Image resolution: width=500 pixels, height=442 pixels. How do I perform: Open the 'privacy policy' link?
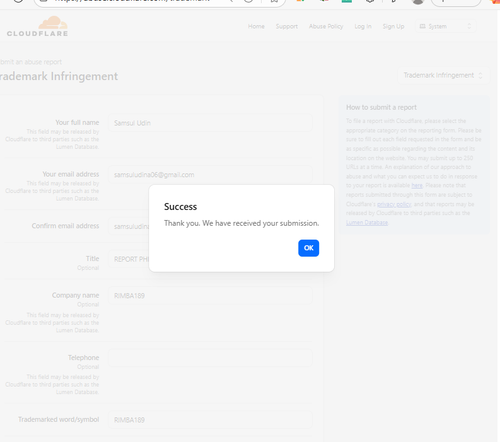[x=394, y=204]
